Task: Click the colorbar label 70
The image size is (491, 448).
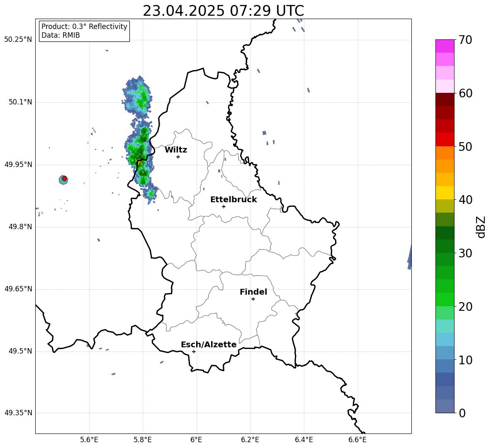Action: tap(465, 40)
